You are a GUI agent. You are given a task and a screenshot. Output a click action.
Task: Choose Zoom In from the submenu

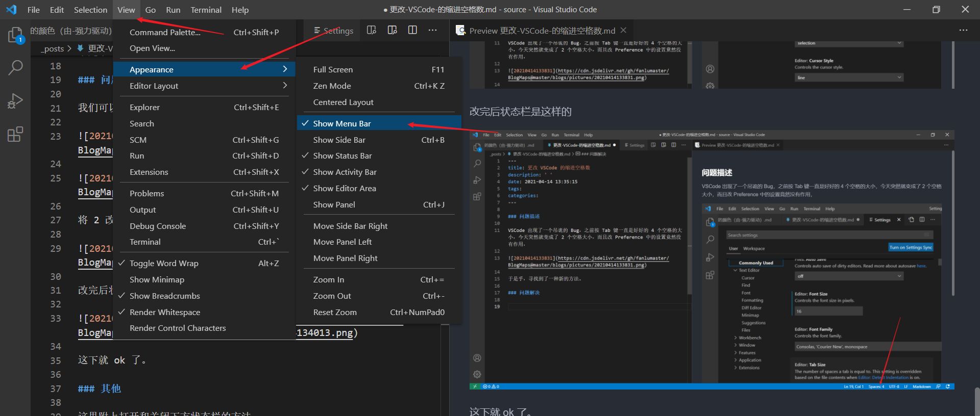pos(379,279)
